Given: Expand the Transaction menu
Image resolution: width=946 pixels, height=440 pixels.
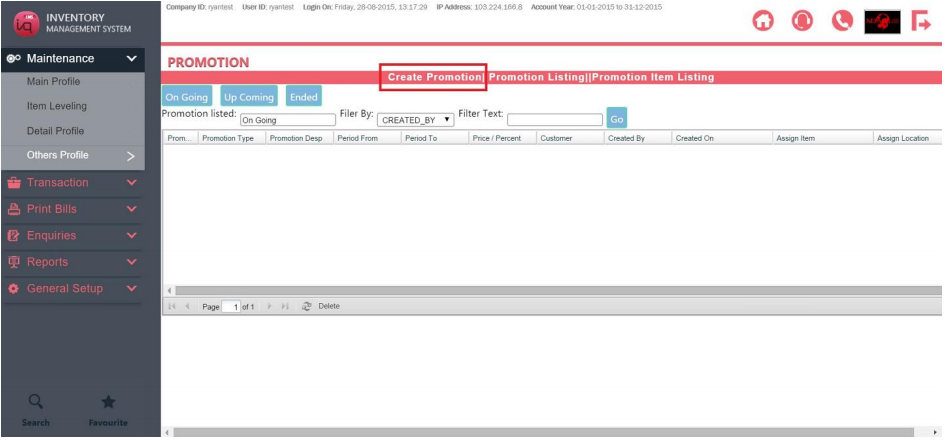Looking at the screenshot, I should click(72, 182).
